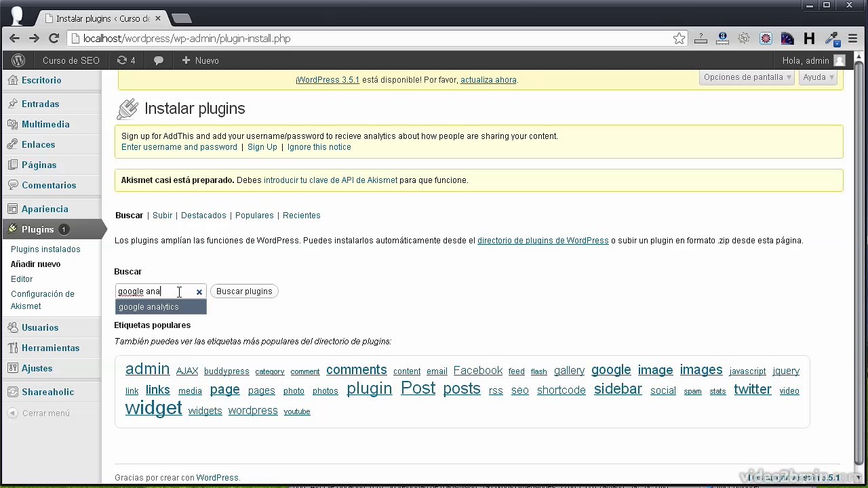Expand the Ayuda help dropdown
The image size is (868, 488).
click(818, 77)
